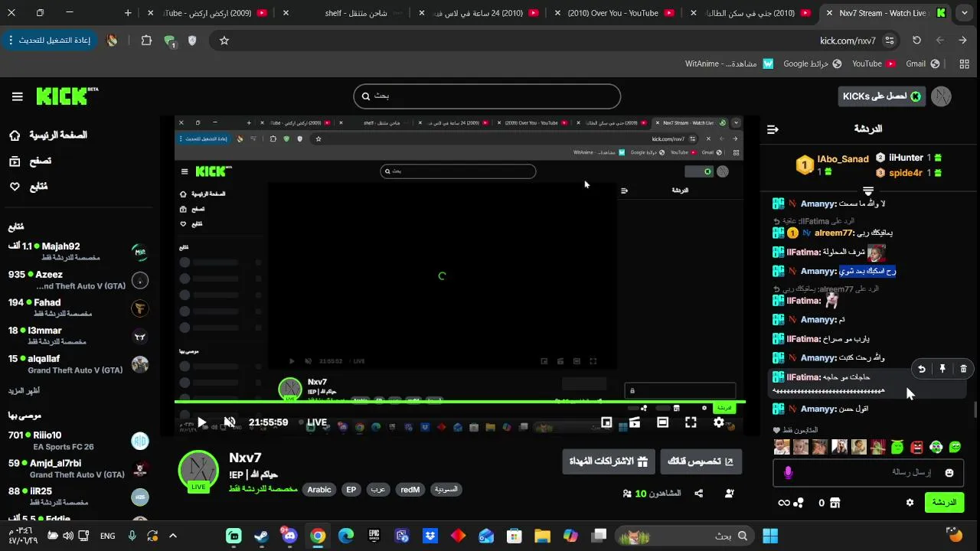The height and width of the screenshot is (551, 980).
Task: Click in the Kick search field
Action: pos(487,96)
